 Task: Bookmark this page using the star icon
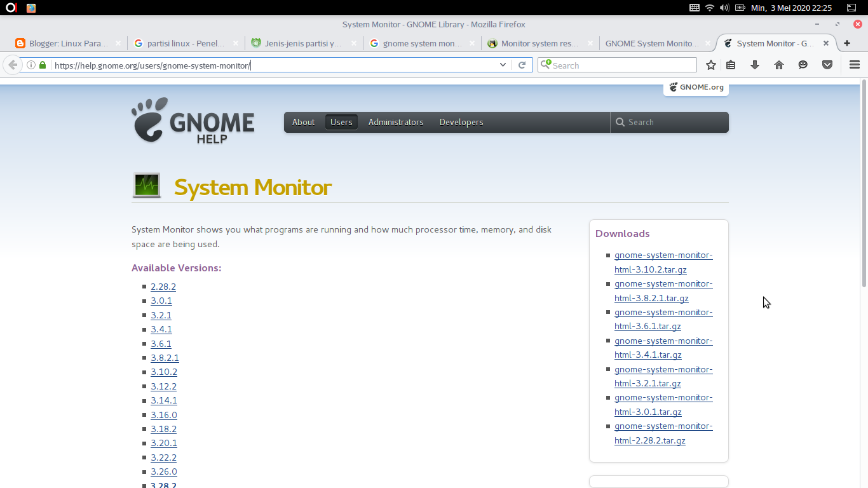[x=710, y=65]
